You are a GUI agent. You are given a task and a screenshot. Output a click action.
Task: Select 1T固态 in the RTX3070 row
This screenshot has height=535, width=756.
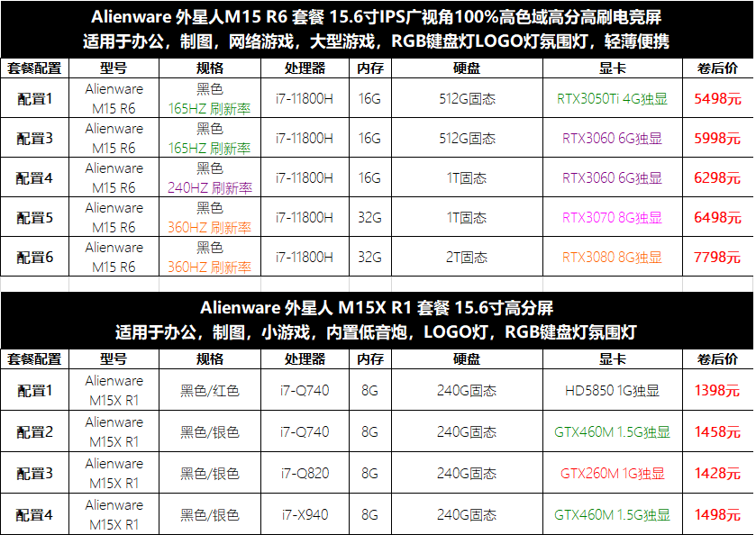(x=467, y=217)
